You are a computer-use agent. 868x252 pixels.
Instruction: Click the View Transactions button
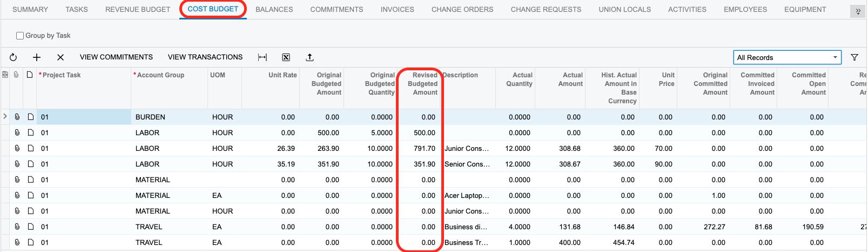(205, 57)
